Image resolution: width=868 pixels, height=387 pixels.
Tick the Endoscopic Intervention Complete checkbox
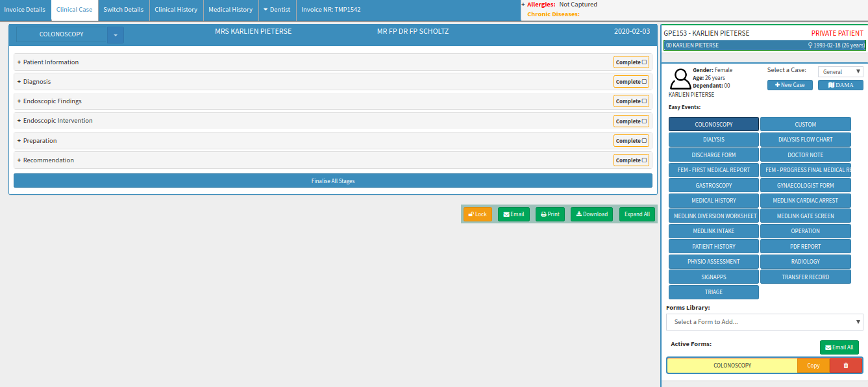click(x=645, y=121)
